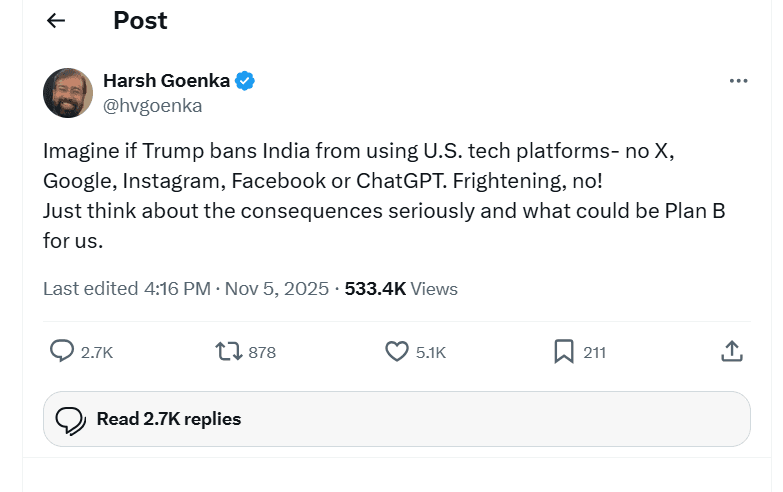Open Harsh Goenka's display name link
783x492 pixels.
tap(166, 81)
